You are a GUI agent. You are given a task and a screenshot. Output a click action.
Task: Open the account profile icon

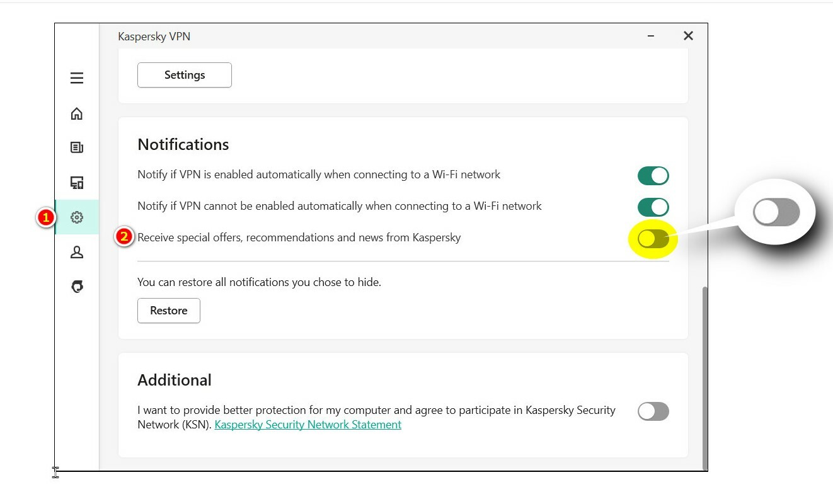[x=77, y=252]
